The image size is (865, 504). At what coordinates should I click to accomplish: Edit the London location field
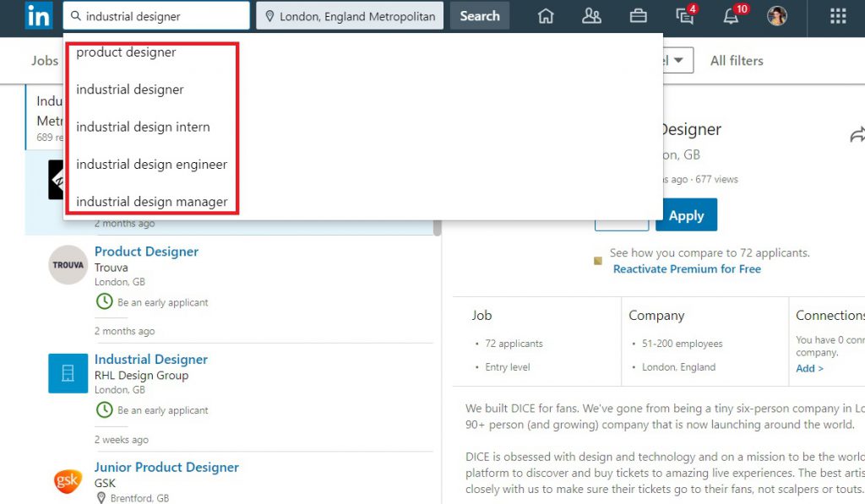point(350,16)
